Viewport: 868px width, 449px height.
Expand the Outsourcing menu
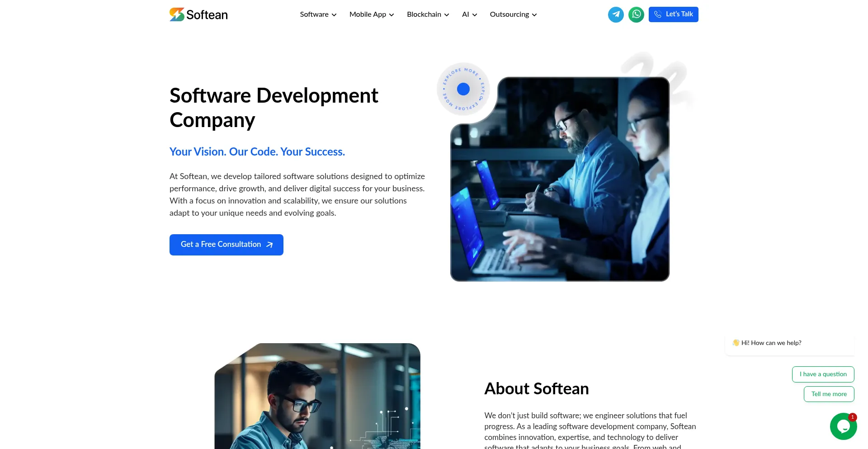[x=513, y=14]
